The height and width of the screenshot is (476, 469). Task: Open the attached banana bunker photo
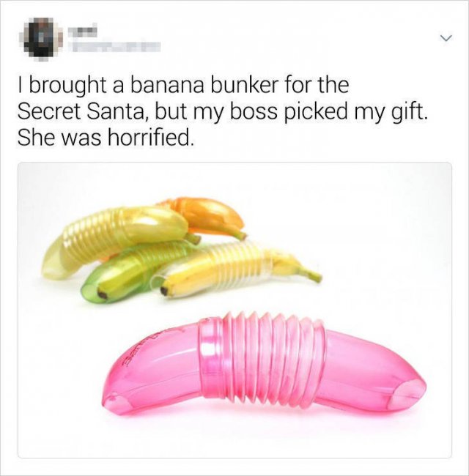234,310
